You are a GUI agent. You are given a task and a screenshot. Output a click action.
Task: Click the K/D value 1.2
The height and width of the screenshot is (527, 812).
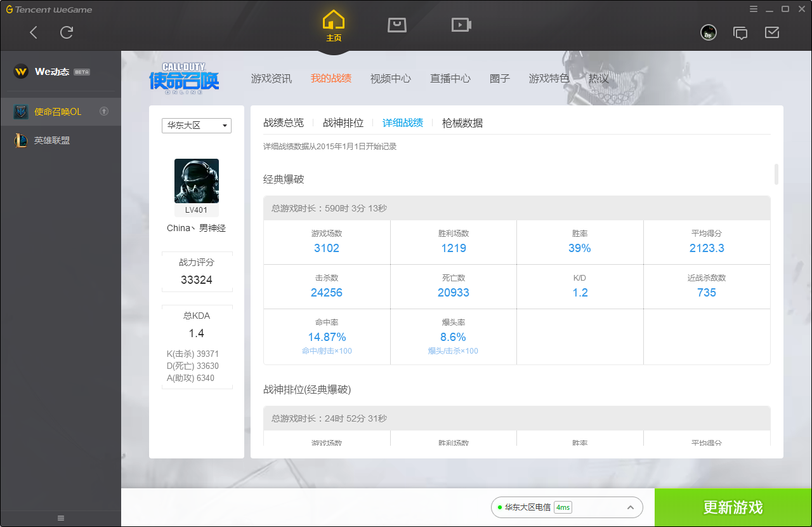pyautogui.click(x=580, y=293)
